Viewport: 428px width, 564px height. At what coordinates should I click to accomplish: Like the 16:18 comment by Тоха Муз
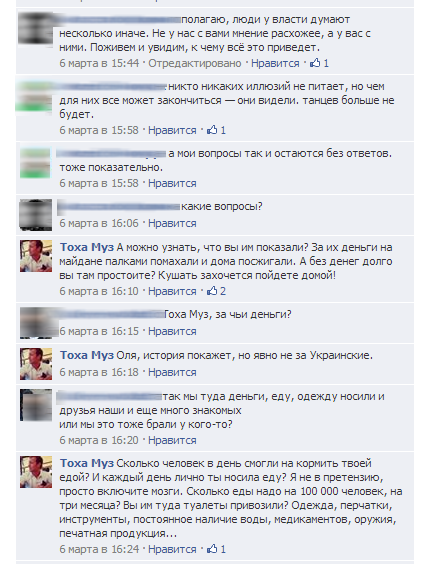tap(172, 372)
